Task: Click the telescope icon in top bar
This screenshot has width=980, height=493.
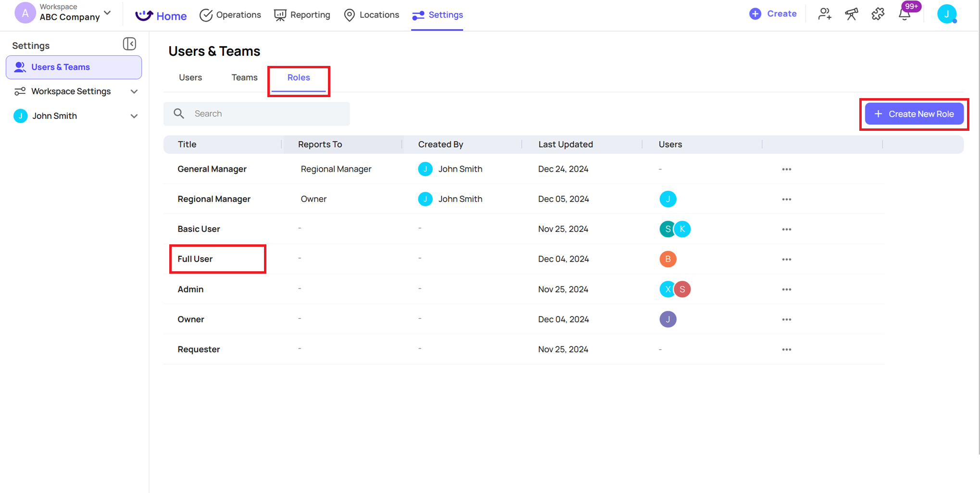Action: click(851, 14)
